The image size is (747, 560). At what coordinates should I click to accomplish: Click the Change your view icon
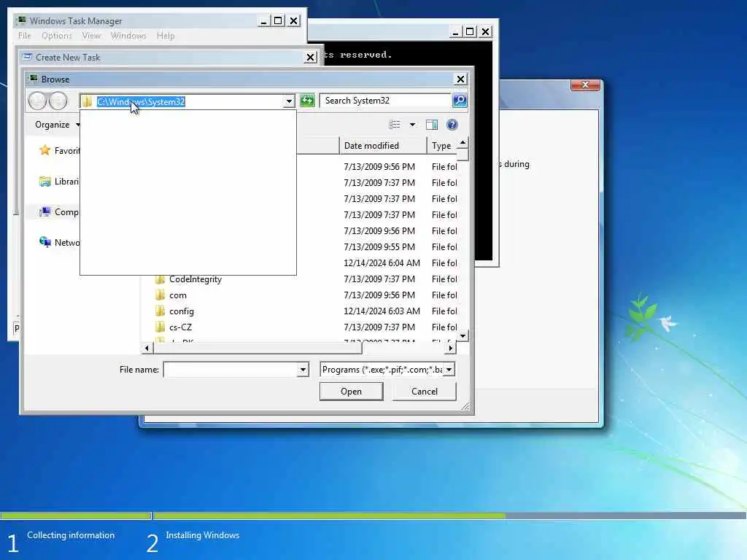click(395, 125)
